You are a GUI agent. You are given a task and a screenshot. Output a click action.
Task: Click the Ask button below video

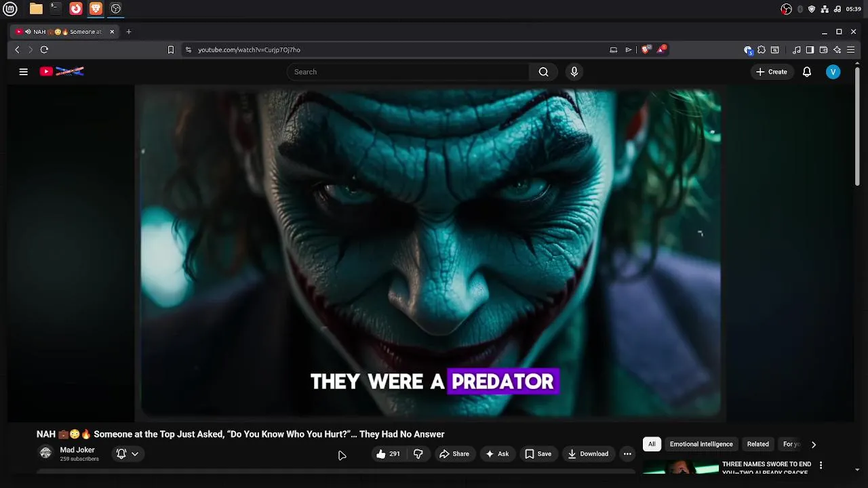pyautogui.click(x=497, y=454)
